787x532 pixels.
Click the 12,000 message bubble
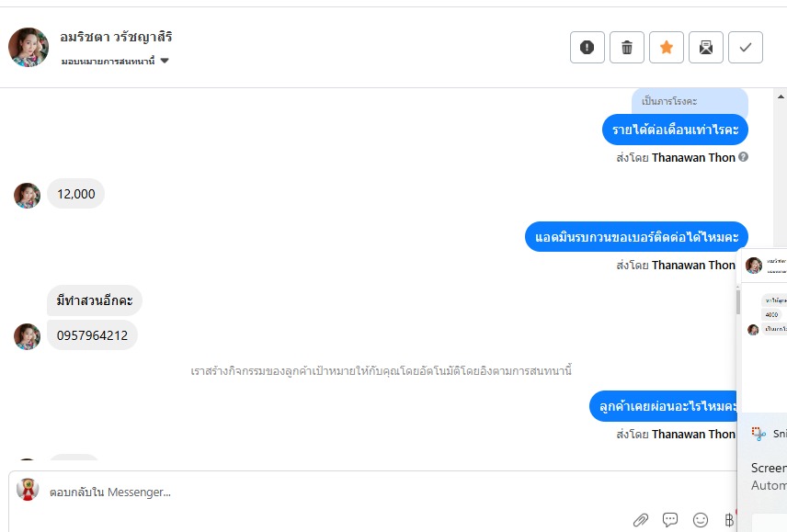[x=75, y=194]
